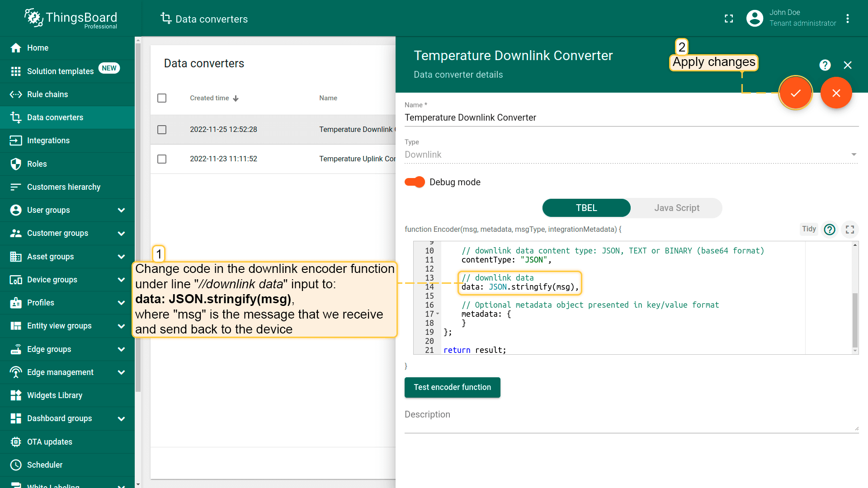This screenshot has height=488, width=868.
Task: Open the encoder function help icon
Action: coord(829,230)
